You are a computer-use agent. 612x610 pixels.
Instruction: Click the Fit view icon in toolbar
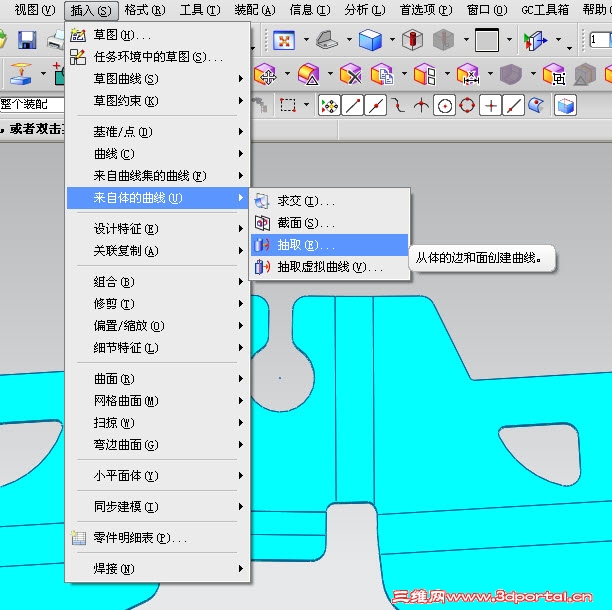coord(284,40)
